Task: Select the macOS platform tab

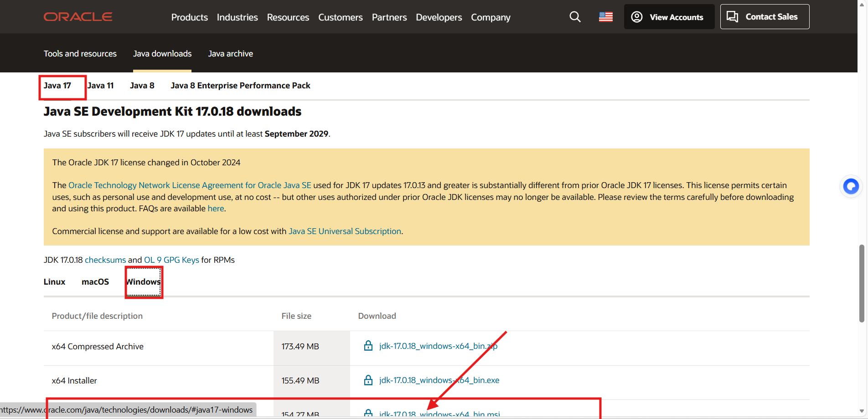Action: [x=95, y=282]
